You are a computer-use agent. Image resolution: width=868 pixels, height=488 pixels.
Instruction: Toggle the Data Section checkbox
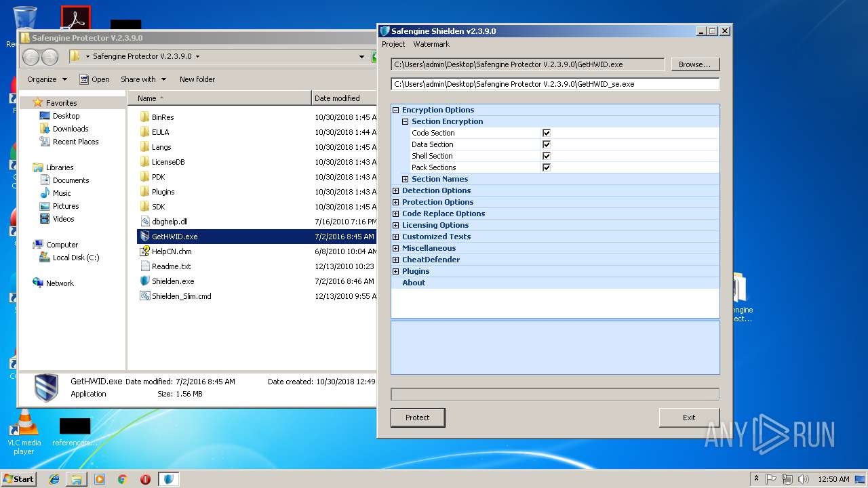pyautogui.click(x=547, y=144)
